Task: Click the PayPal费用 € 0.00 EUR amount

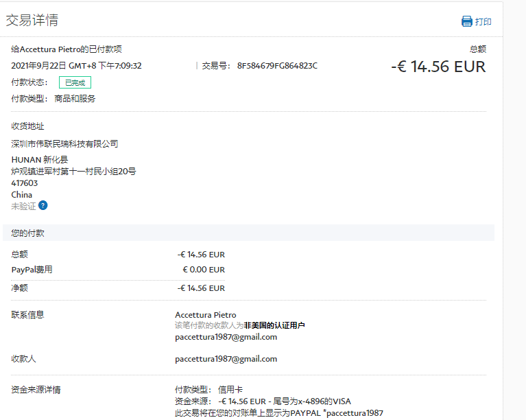Action: (203, 270)
